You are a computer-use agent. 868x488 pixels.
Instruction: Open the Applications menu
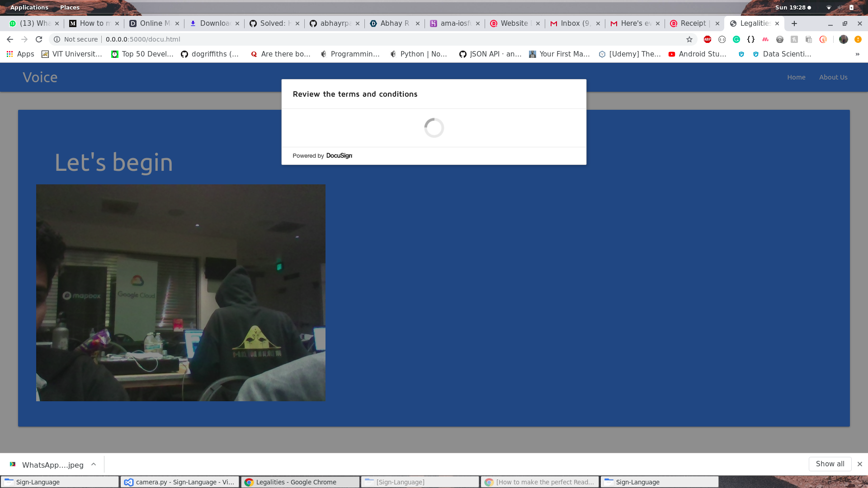coord(29,7)
